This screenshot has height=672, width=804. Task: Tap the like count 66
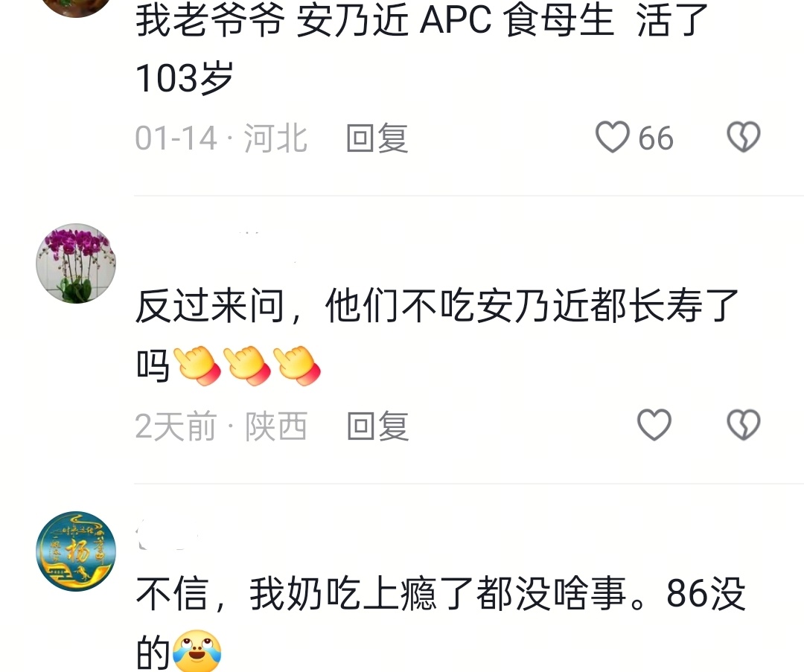pyautogui.click(x=656, y=138)
